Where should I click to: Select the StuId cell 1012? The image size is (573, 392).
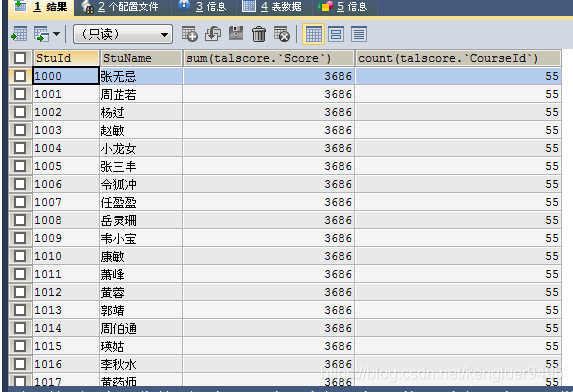click(x=66, y=292)
